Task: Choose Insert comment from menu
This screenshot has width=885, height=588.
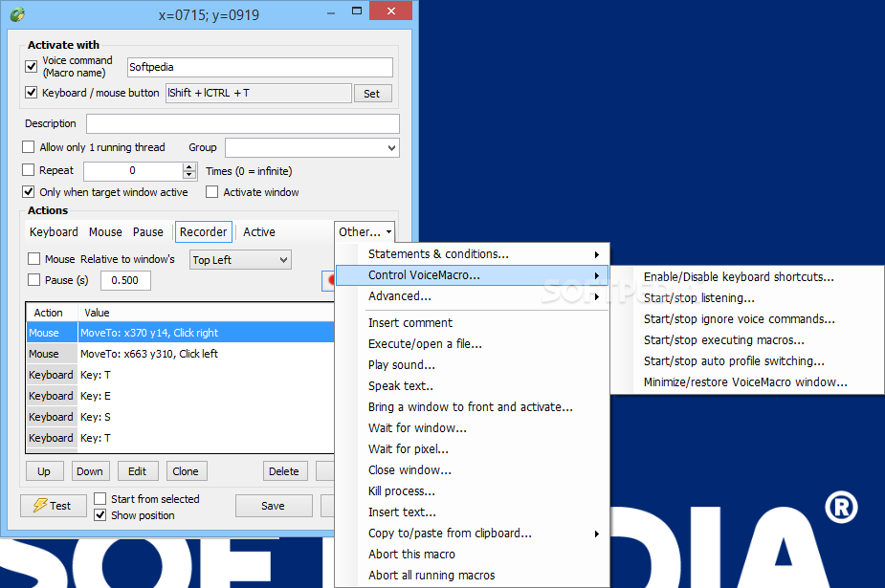Action: (473, 323)
